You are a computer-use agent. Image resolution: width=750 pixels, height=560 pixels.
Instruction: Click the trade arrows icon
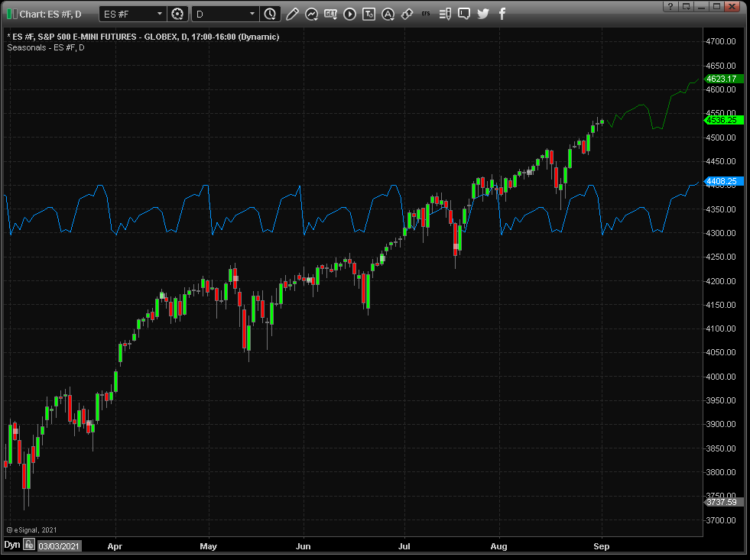[x=407, y=15]
